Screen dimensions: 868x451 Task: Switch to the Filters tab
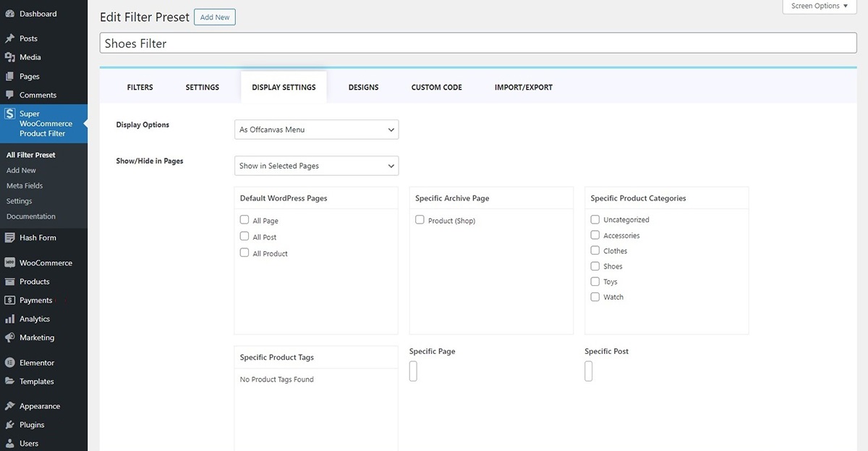[140, 88]
